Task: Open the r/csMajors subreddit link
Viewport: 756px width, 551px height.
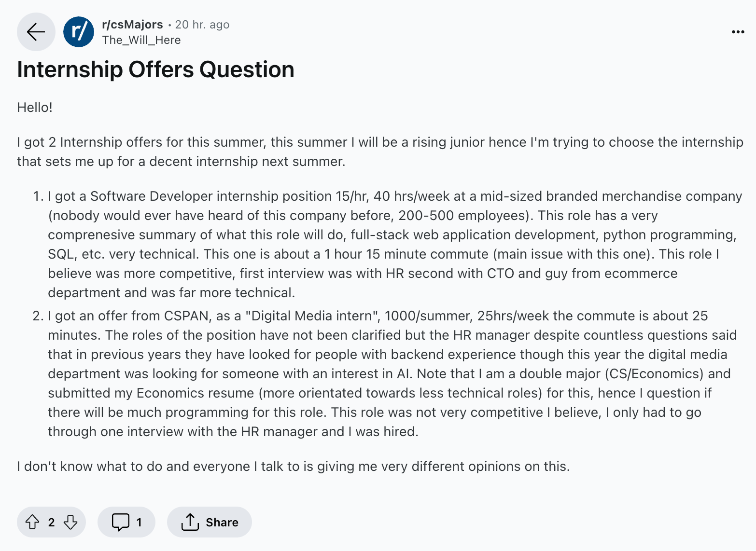Action: coord(132,25)
